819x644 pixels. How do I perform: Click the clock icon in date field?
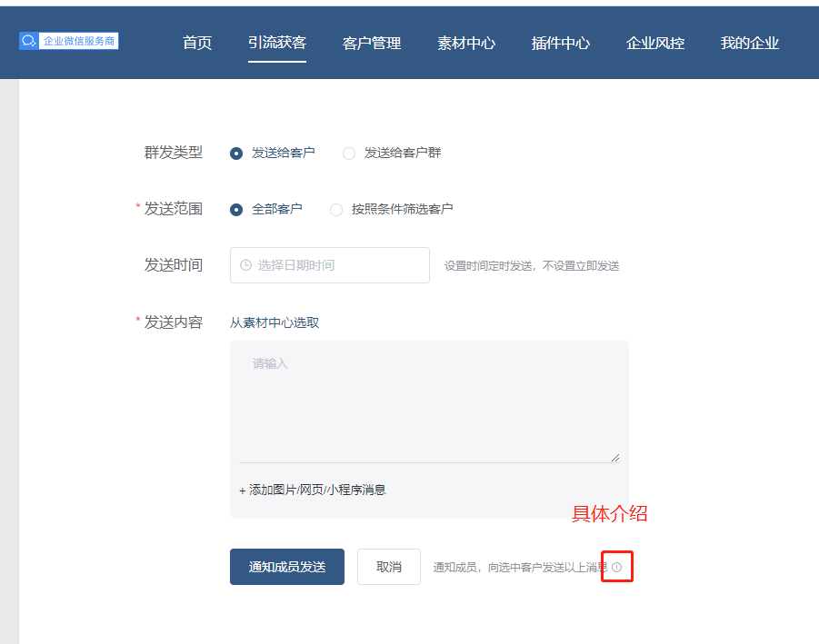tap(245, 265)
